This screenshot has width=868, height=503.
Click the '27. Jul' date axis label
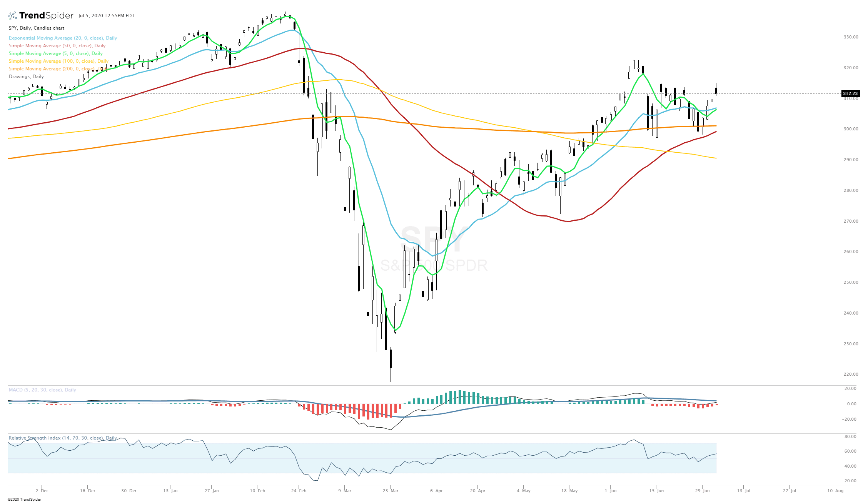point(790,491)
